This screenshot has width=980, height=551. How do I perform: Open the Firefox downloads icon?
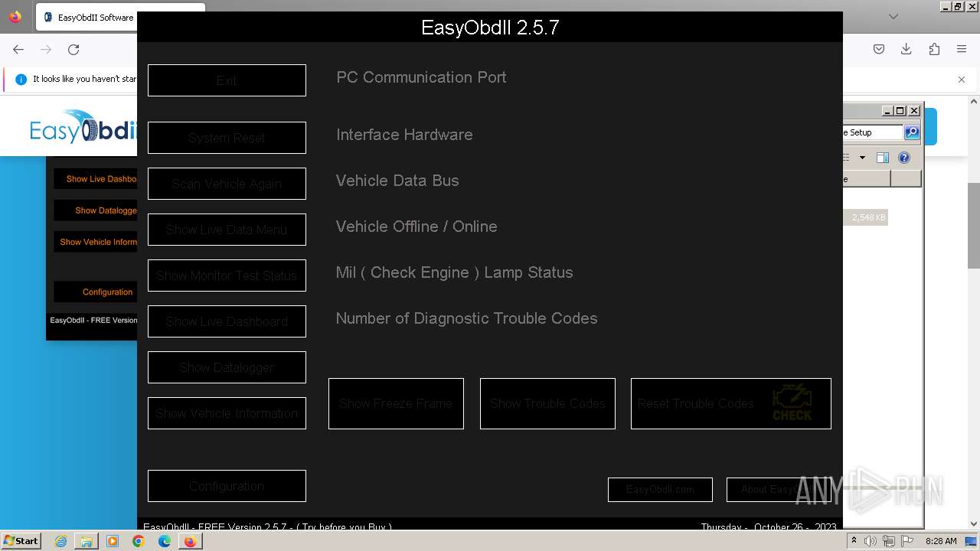906,49
